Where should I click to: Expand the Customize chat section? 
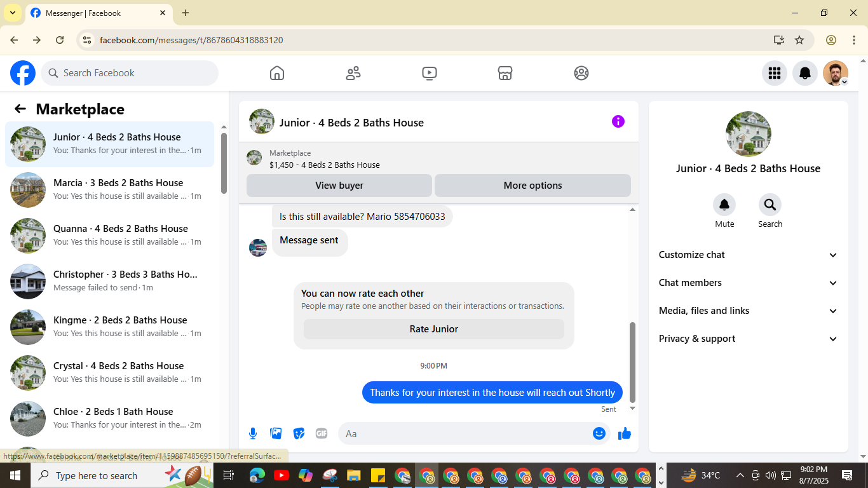pos(749,255)
